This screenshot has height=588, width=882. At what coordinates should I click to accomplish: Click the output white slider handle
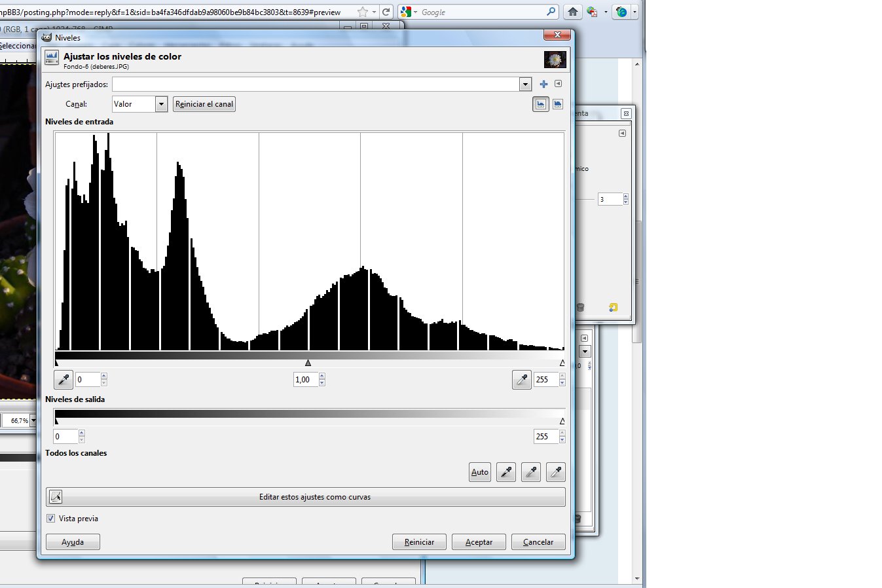pos(562,421)
